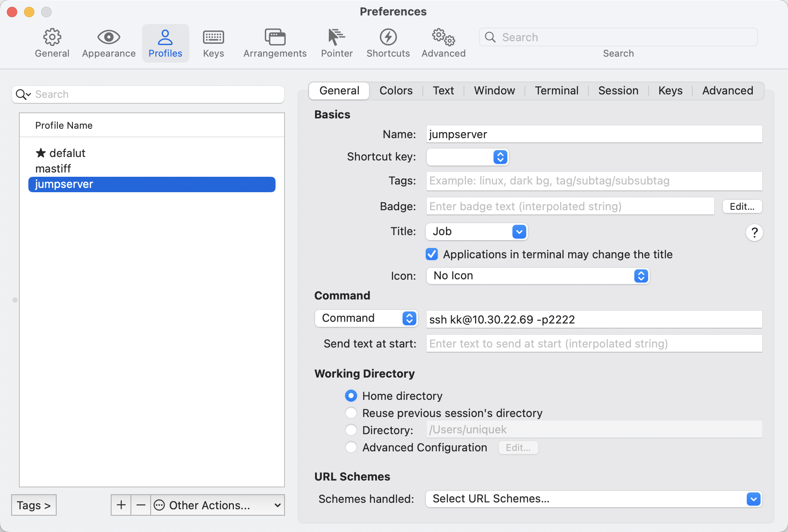Expand the Icon dropdown showing No Icon

pos(537,276)
